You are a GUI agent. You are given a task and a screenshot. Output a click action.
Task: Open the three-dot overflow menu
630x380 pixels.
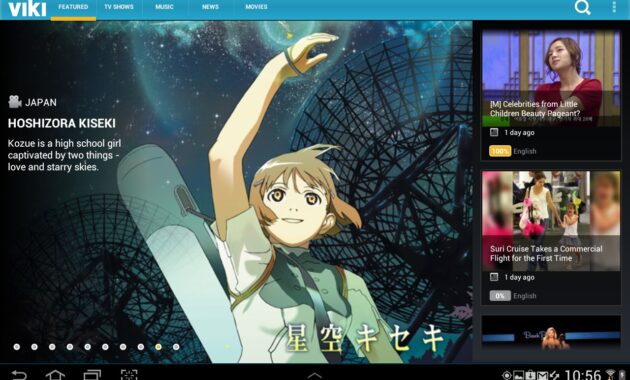[x=614, y=7]
